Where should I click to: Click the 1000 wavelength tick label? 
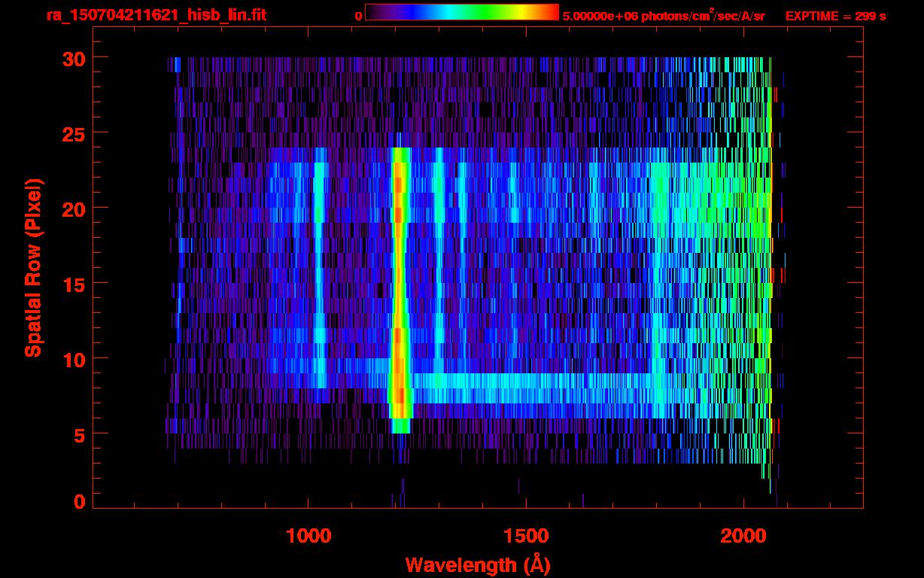pyautogui.click(x=308, y=536)
